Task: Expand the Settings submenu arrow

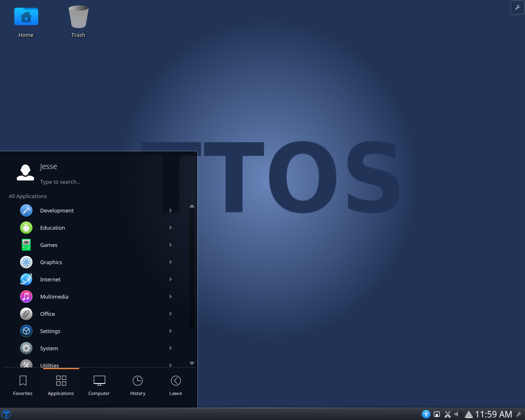Action: (171, 331)
